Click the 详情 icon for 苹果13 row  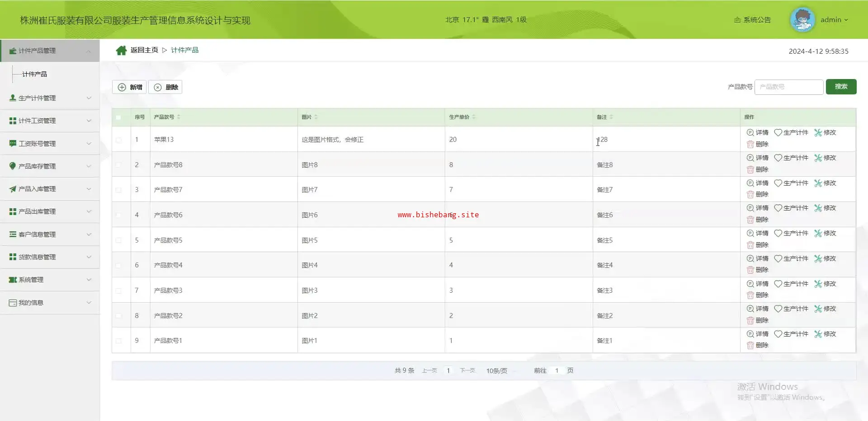(750, 132)
